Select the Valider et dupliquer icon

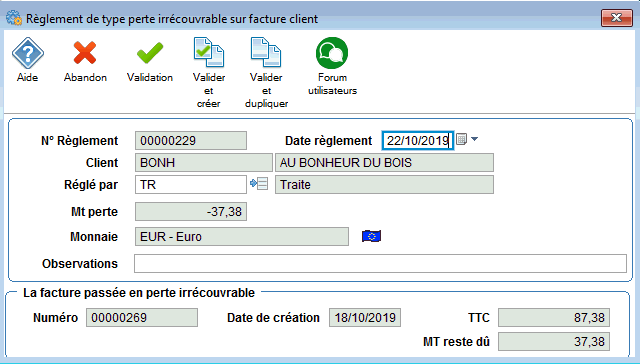pos(266,52)
